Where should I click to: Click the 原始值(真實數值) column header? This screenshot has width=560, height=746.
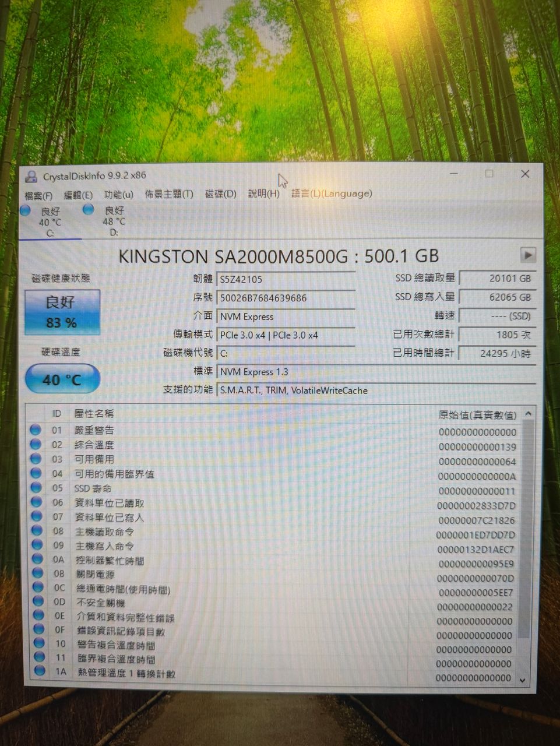(x=477, y=415)
